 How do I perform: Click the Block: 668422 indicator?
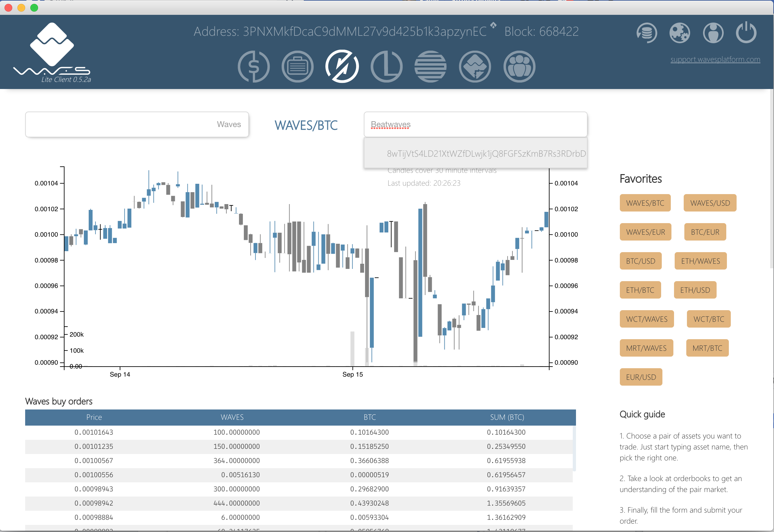point(541,32)
